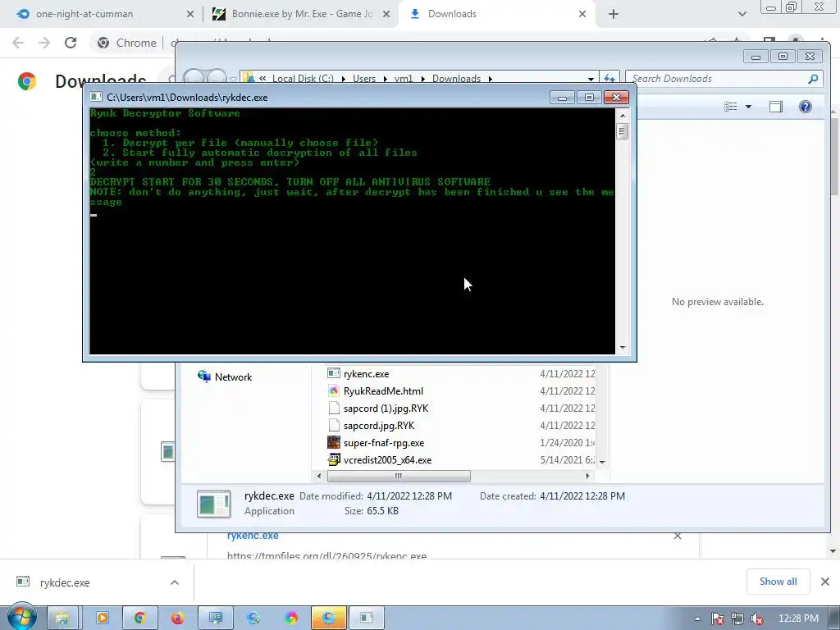Go forward in Chrome
Image resolution: width=840 pixels, height=630 pixels.
44,43
